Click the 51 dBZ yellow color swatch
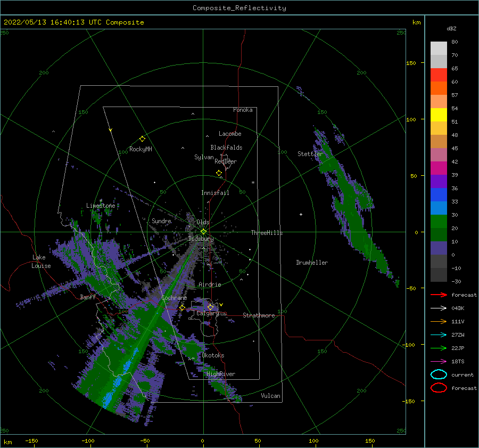Screen dimensions: 479x448 pyautogui.click(x=439, y=115)
